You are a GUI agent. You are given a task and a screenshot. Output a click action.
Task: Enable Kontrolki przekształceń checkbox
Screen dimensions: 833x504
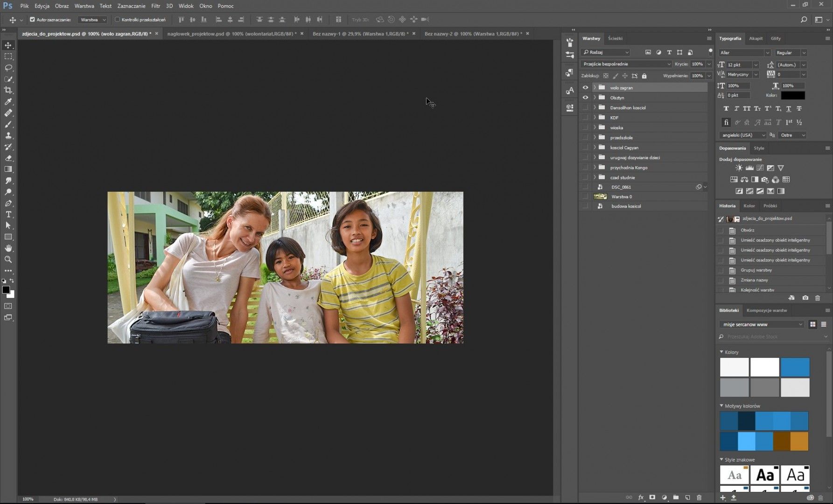coord(118,20)
